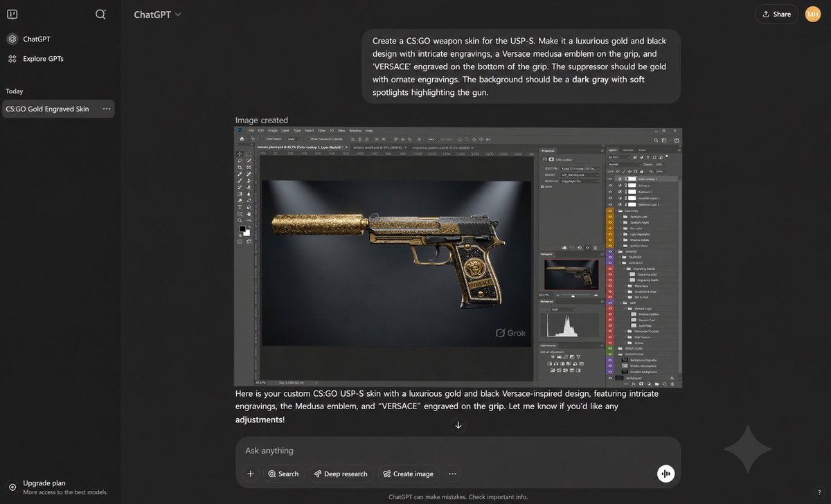This screenshot has width=831, height=504.
Task: Click the Navigator preview thumbnail
Action: tap(571, 275)
